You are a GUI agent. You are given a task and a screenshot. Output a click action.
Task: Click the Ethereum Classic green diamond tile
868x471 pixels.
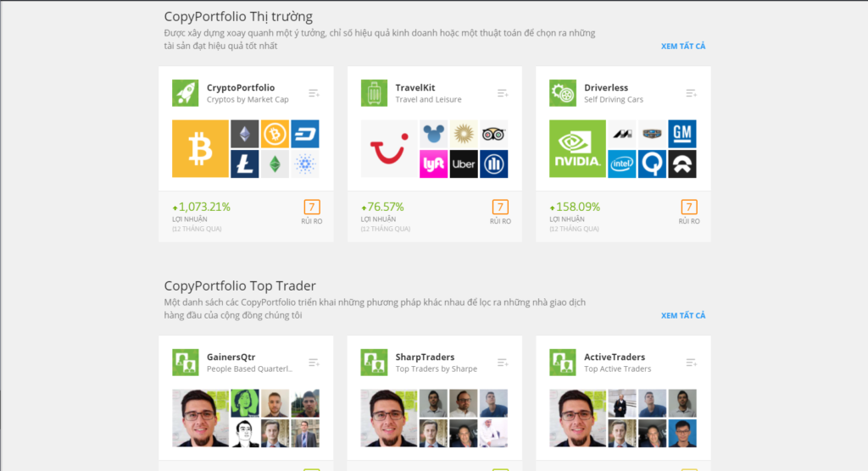(x=275, y=163)
